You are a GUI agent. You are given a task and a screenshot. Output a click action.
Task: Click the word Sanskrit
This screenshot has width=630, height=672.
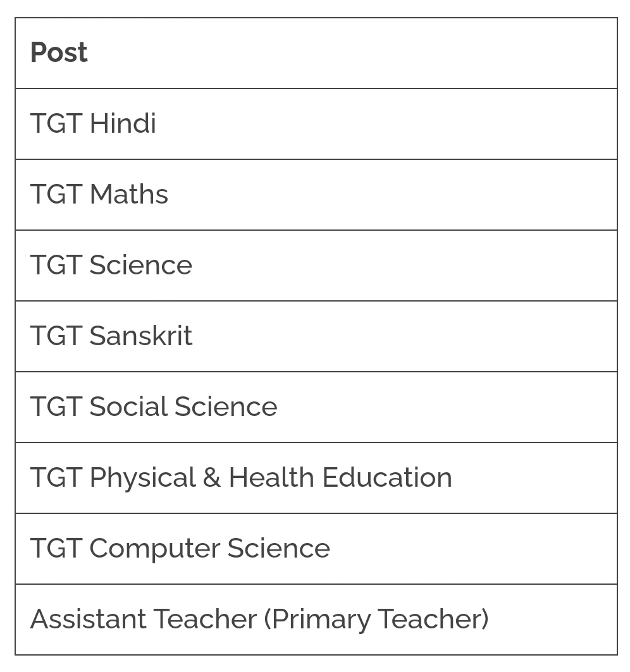[140, 336]
